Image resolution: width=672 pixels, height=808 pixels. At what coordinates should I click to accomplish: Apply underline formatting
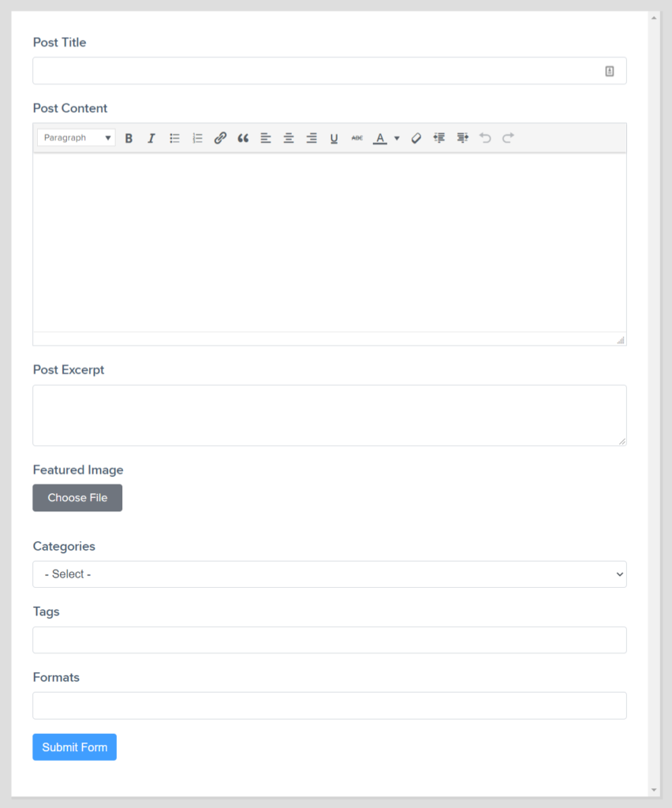[334, 138]
